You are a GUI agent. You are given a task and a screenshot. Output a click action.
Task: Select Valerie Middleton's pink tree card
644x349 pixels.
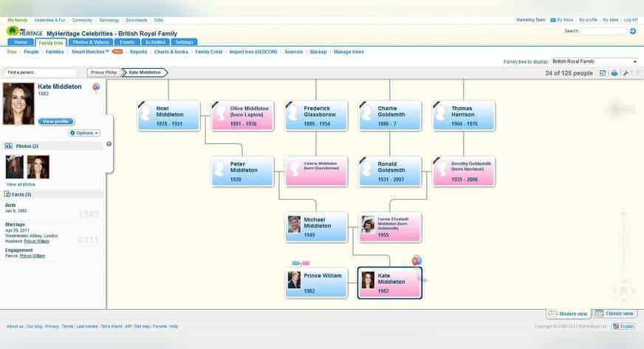316,172
